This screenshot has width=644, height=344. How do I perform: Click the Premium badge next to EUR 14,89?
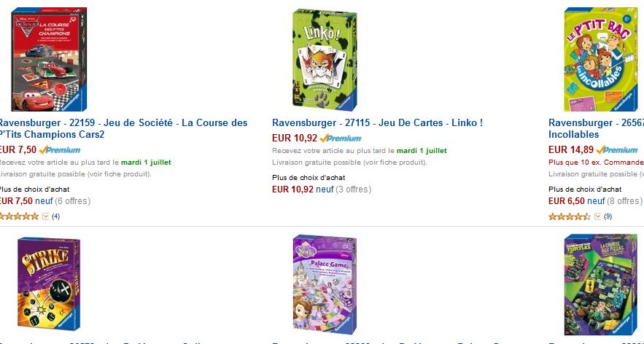tap(617, 150)
